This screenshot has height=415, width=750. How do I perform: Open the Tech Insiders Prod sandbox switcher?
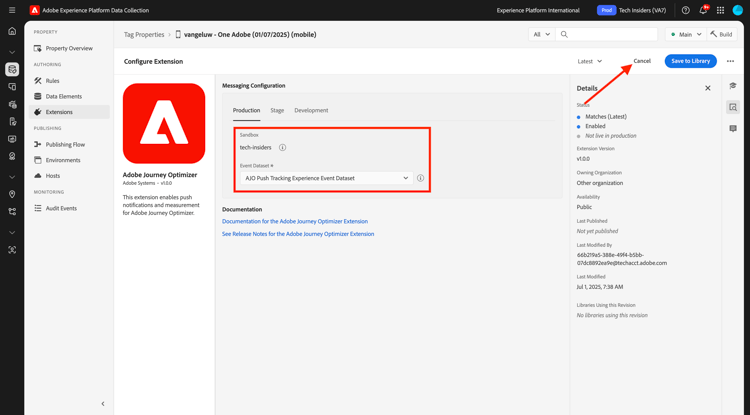(x=631, y=10)
